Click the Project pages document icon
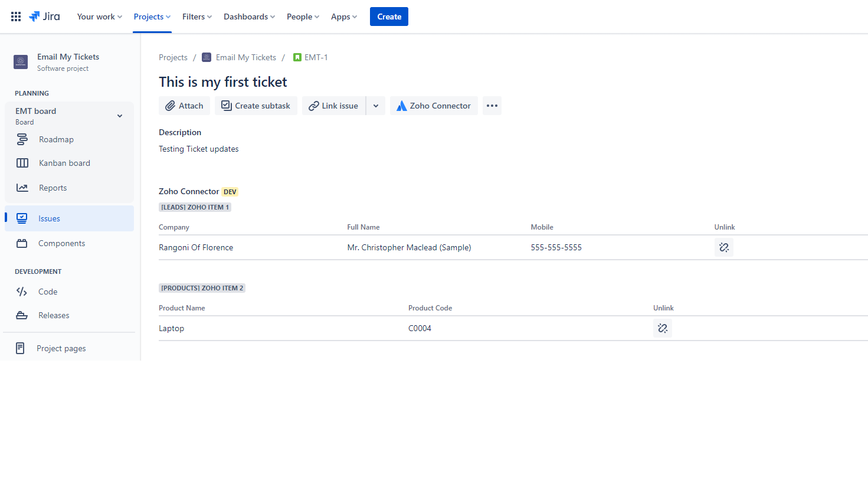This screenshot has height=494, width=868. pyautogui.click(x=20, y=348)
